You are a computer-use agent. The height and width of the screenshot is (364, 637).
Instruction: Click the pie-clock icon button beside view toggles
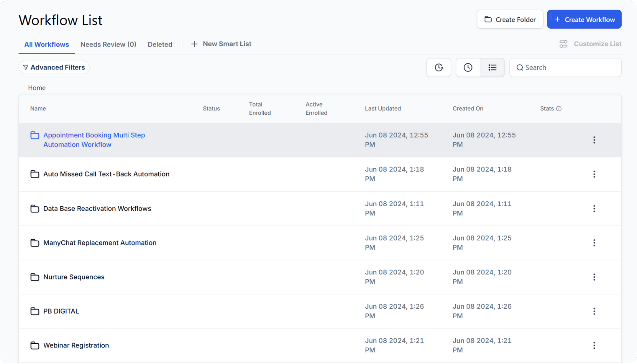click(x=439, y=67)
